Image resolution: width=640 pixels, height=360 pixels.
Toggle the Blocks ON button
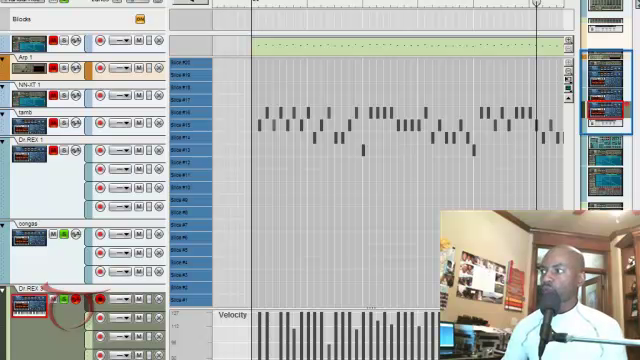pyautogui.click(x=140, y=19)
